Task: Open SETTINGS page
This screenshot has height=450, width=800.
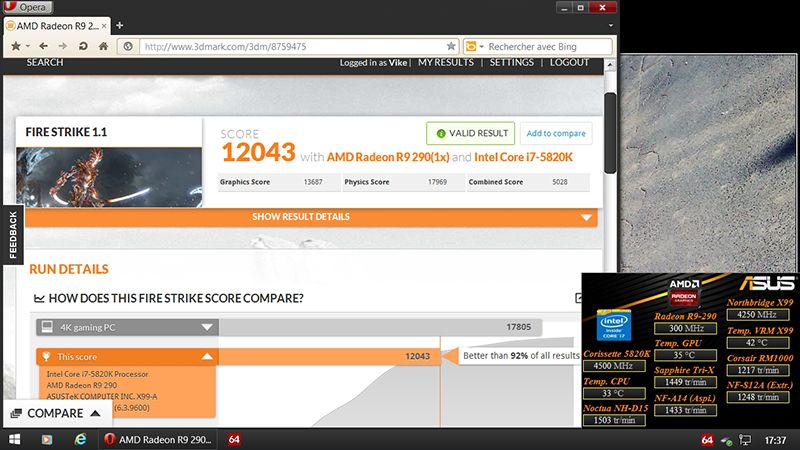Action: pyautogui.click(x=512, y=62)
